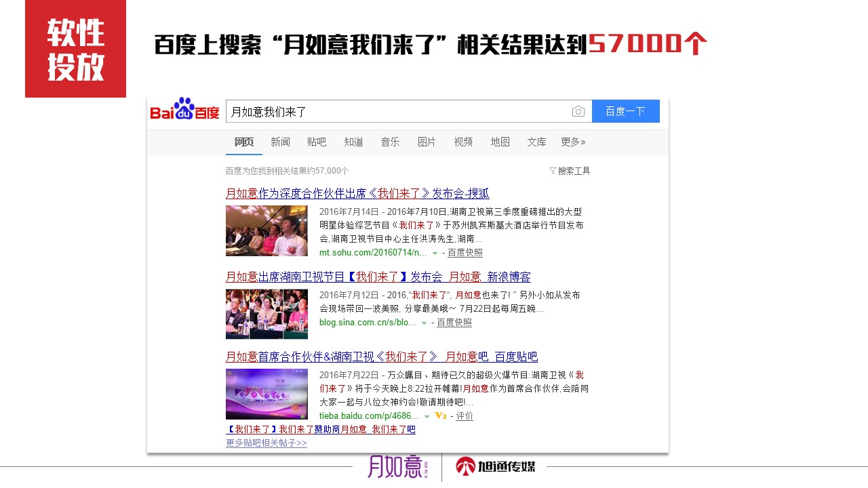Open camera image search icon
This screenshot has width=868, height=488.
pos(578,111)
